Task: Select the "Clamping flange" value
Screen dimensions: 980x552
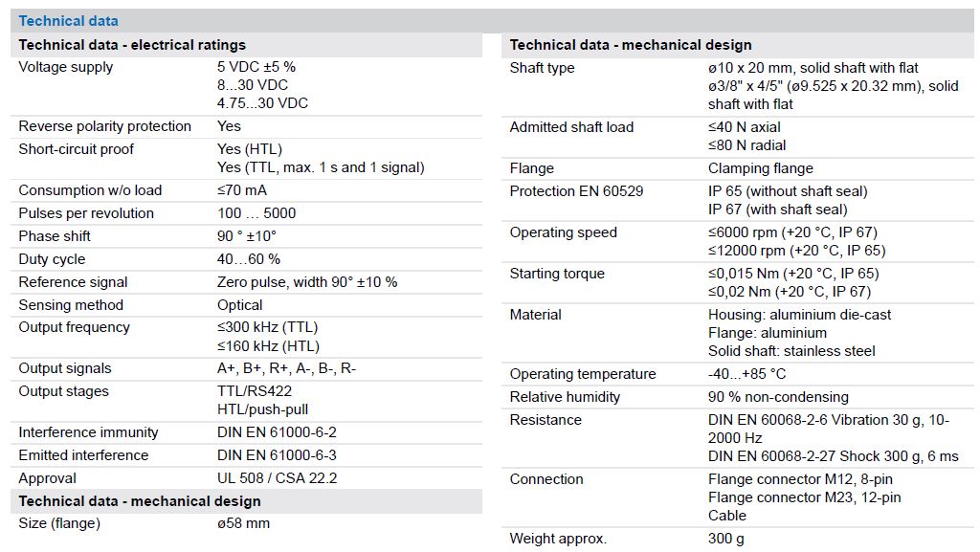Action: [x=760, y=168]
